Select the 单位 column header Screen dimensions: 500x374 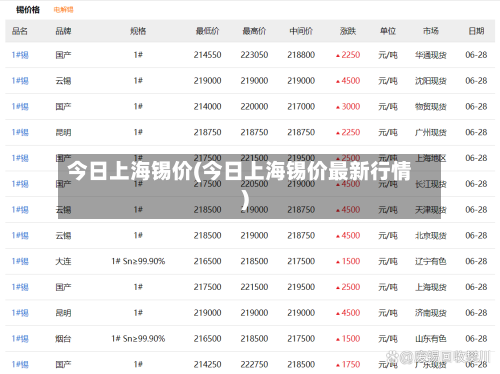(x=388, y=31)
